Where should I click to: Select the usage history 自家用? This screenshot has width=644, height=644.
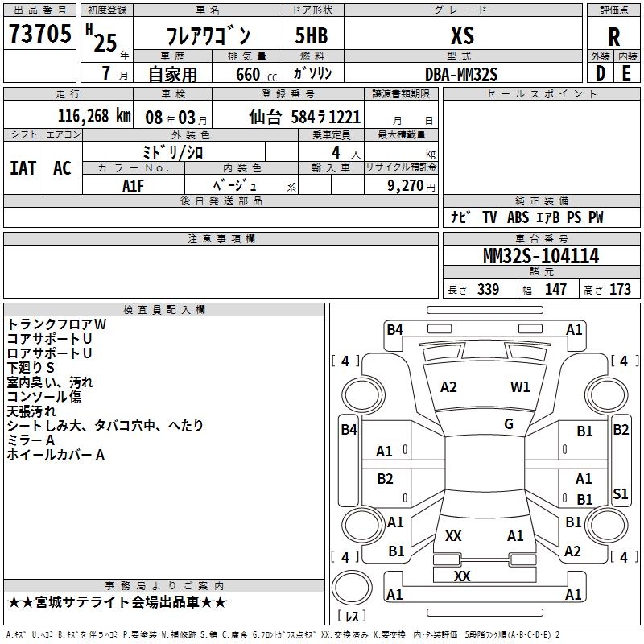pos(172,74)
